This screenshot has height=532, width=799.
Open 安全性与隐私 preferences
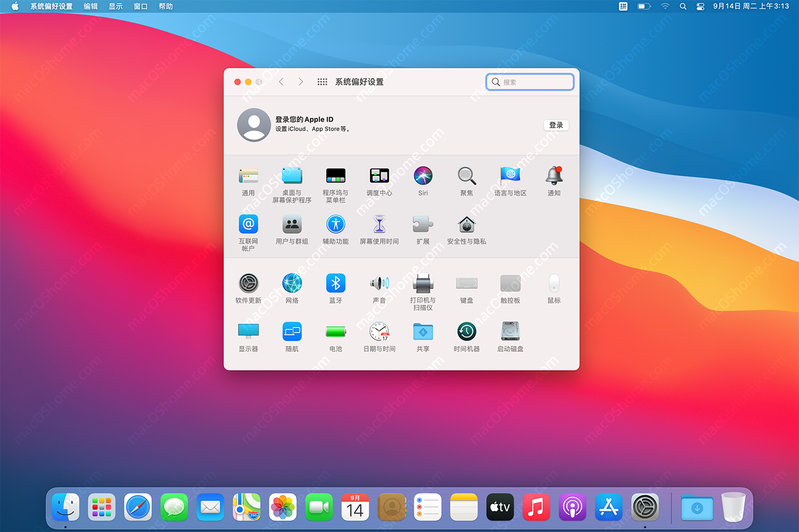click(466, 224)
